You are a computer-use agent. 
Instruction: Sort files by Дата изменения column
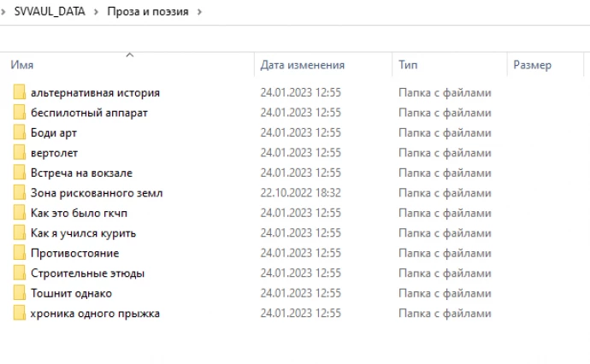coord(302,65)
